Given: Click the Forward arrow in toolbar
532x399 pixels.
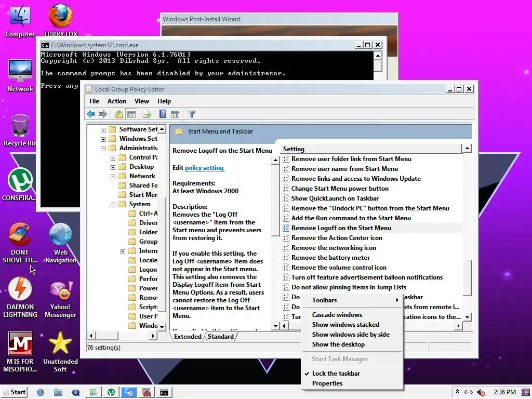Looking at the screenshot, I should pyautogui.click(x=103, y=114).
